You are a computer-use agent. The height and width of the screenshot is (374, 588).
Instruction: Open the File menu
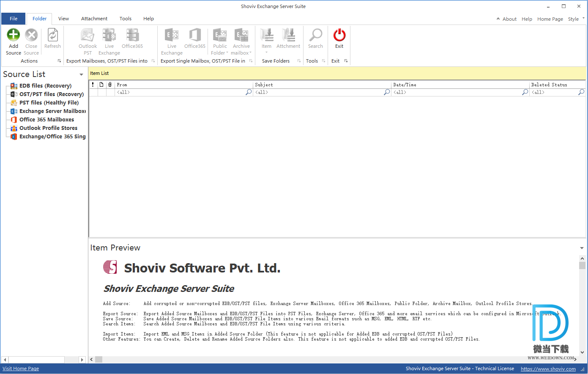(14, 19)
